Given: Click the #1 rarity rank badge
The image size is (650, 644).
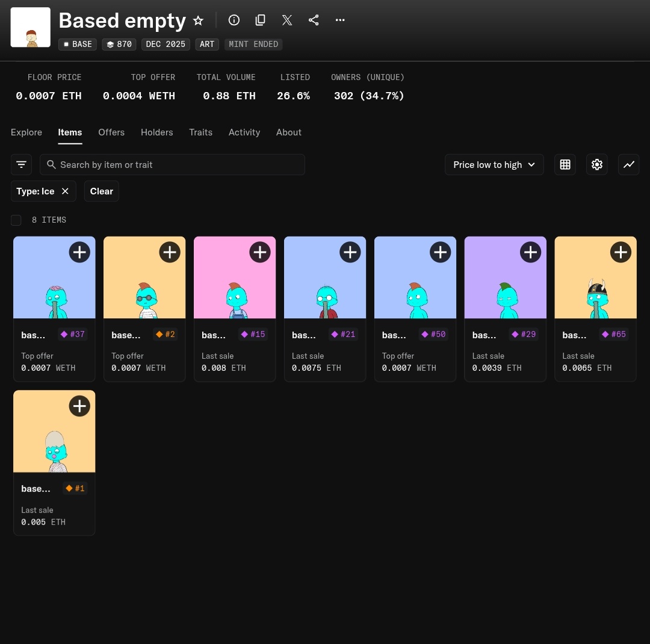Looking at the screenshot, I should (75, 489).
